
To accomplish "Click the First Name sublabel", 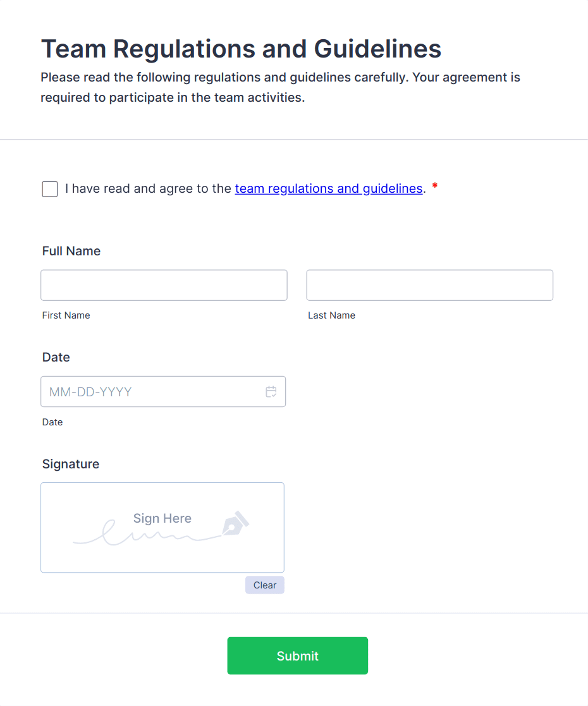I will pyautogui.click(x=66, y=315).
